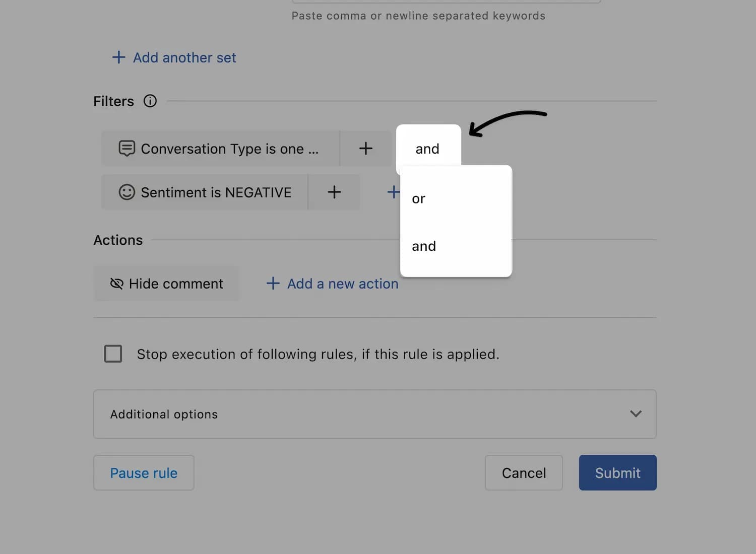The height and width of the screenshot is (554, 756).
Task: Click plus icon beside Add a new action
Action: pyautogui.click(x=273, y=284)
